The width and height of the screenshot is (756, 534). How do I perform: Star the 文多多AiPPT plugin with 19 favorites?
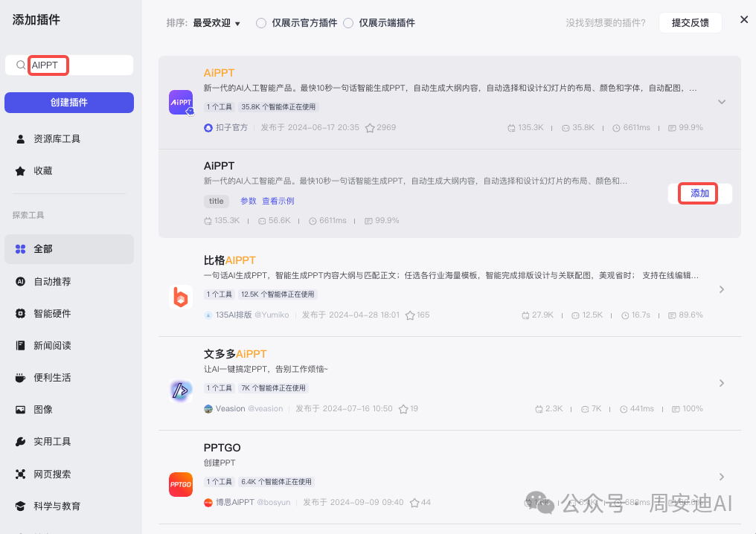(403, 409)
